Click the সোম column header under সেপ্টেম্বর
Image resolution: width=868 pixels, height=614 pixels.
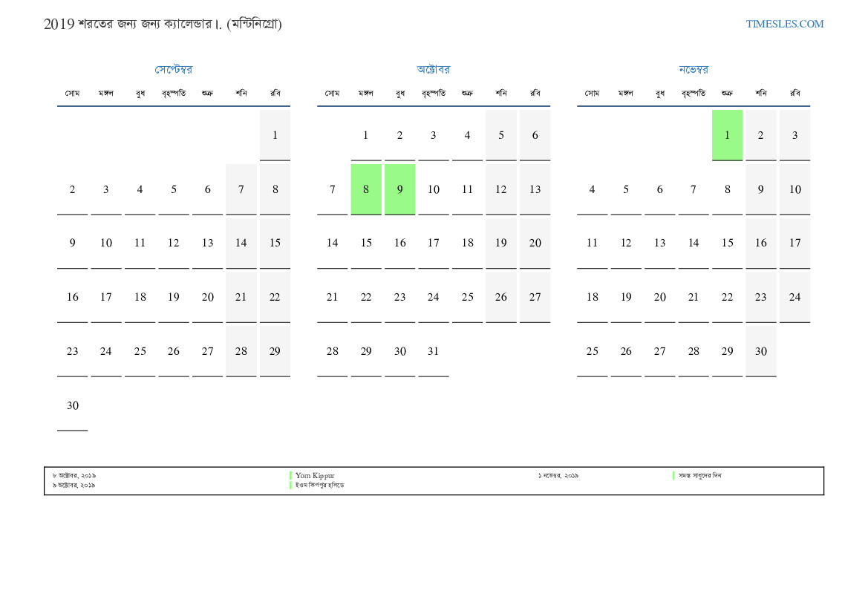(x=72, y=94)
